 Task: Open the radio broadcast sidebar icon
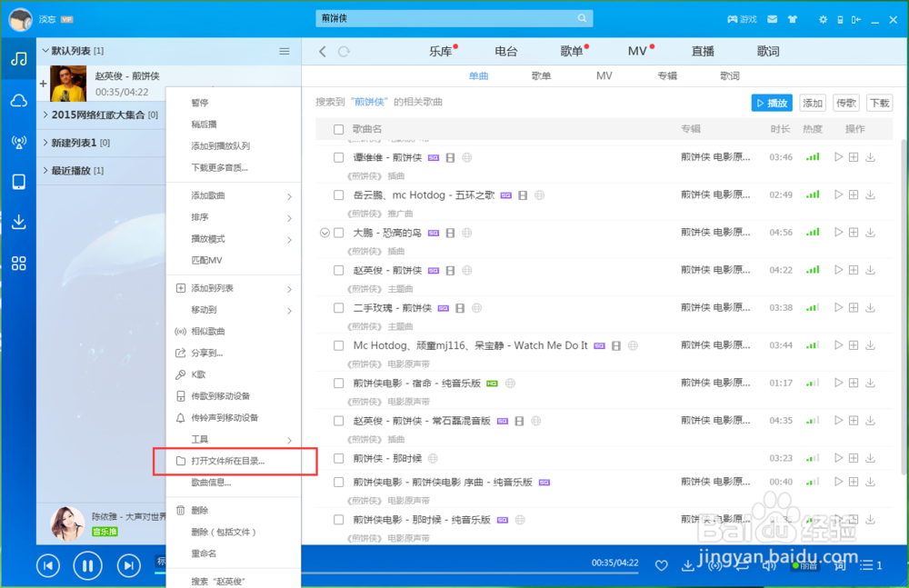(x=18, y=142)
